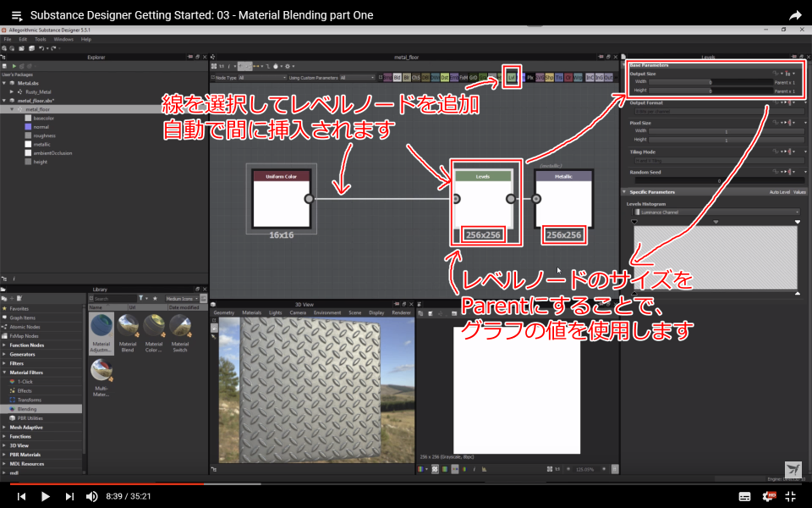This screenshot has width=812, height=508.
Task: Select the Material Blend thumbnail
Action: tap(128, 332)
